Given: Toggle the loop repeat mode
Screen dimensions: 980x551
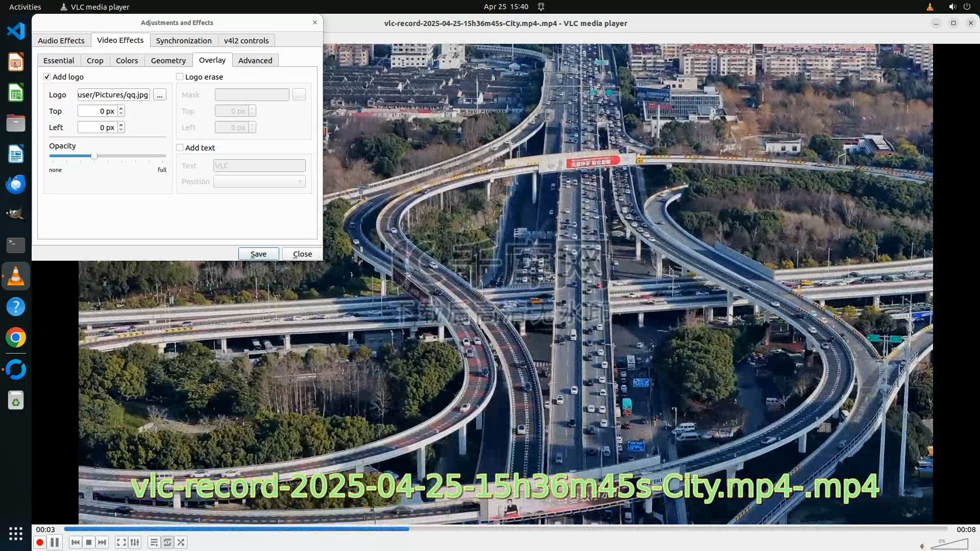Looking at the screenshot, I should click(167, 542).
